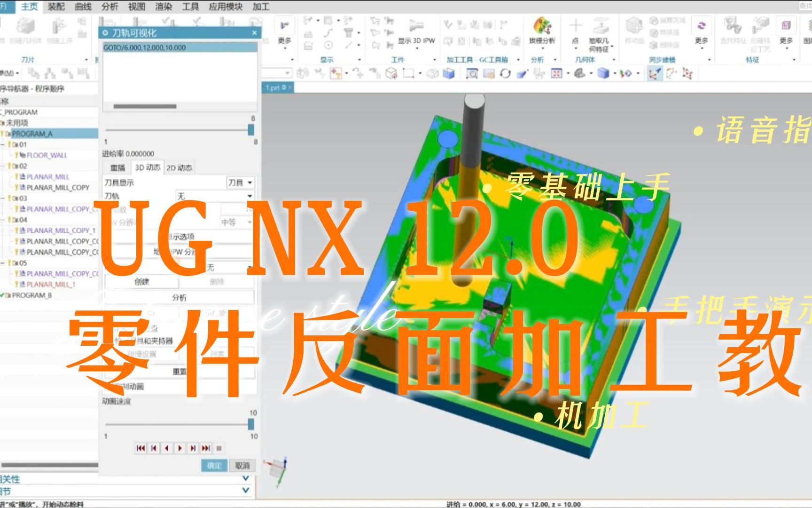Click the highlighted coordinate system display icon
Image resolution: width=812 pixels, height=508 pixels.
[x=654, y=73]
